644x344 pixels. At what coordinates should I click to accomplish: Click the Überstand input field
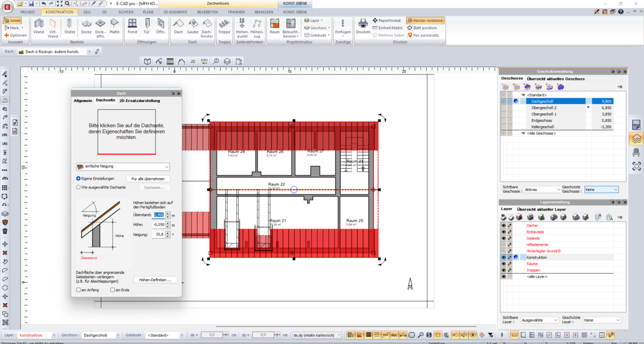point(159,215)
